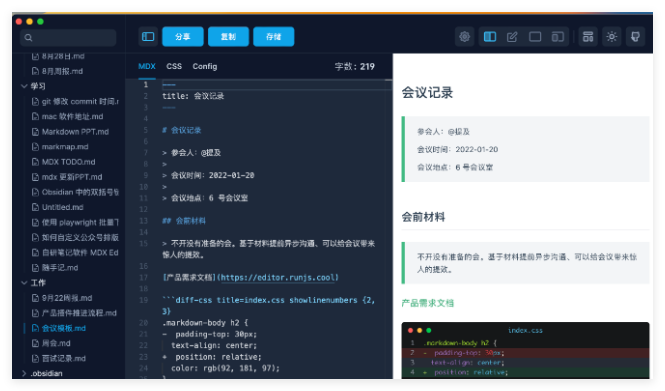Select the device preview size icon

coord(558,36)
